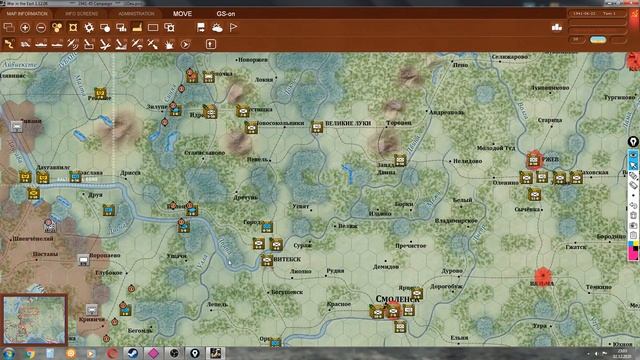640x360 pixels.
Task: Select the air transport parachute-drop icon
Action: coord(137,44)
